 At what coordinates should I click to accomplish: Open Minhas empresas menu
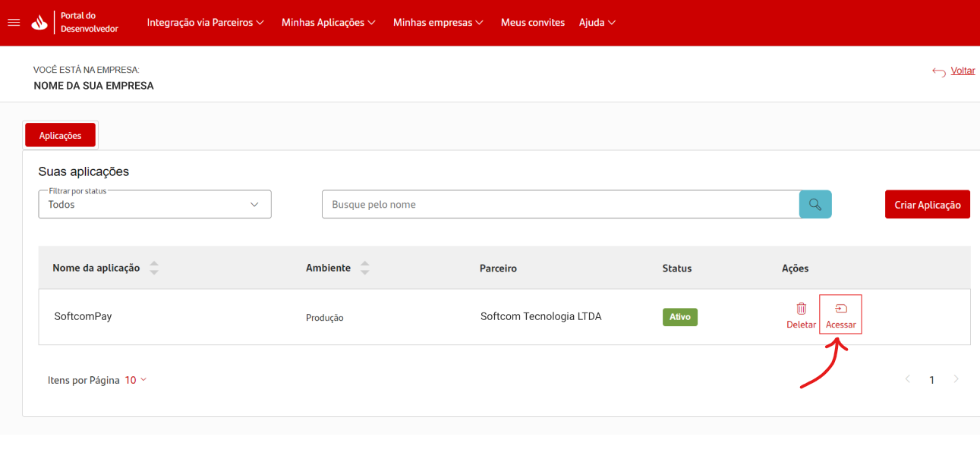438,23
